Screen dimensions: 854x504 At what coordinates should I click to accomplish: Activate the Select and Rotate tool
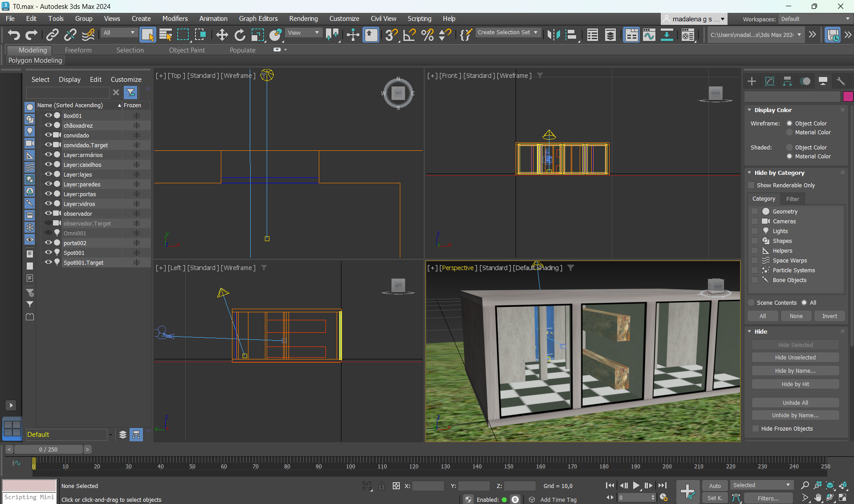click(240, 35)
